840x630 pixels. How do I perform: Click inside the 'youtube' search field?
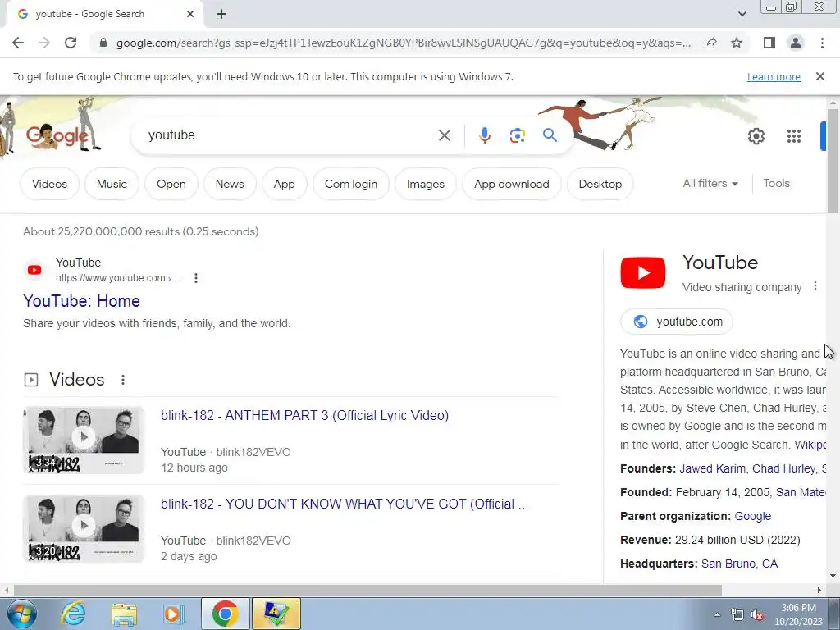290,135
